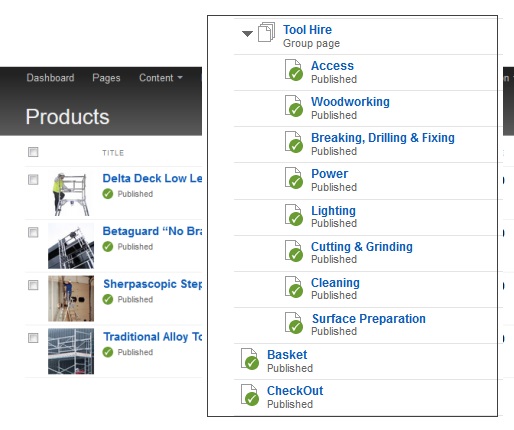The image size is (514, 430).
Task: Open the Lighting page link
Action: (x=333, y=211)
